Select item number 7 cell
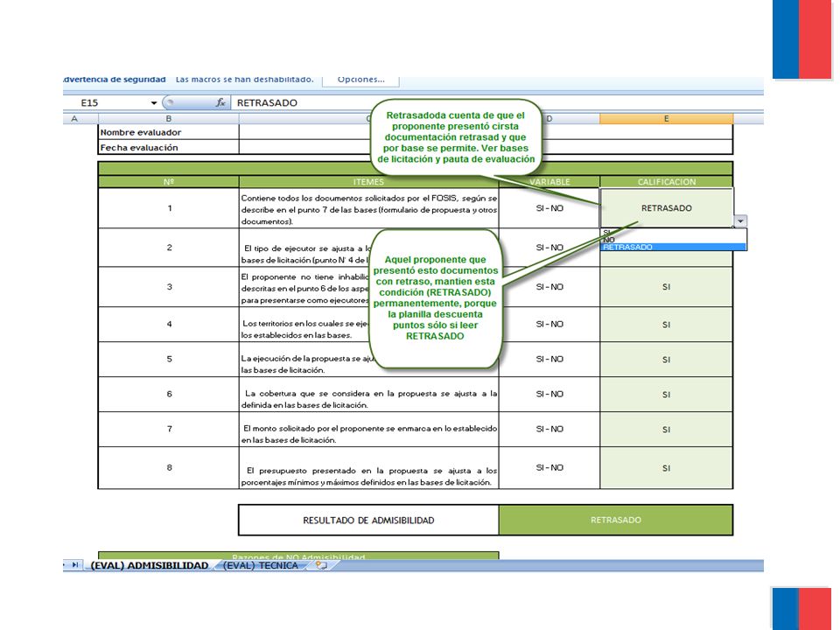The image size is (840, 630). point(169,429)
